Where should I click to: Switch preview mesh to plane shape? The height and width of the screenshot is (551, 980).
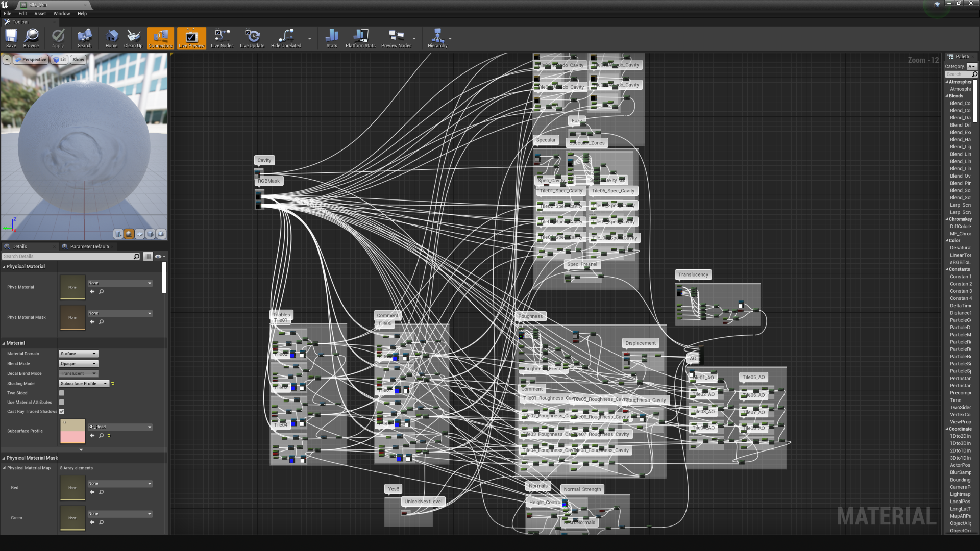pyautogui.click(x=140, y=234)
